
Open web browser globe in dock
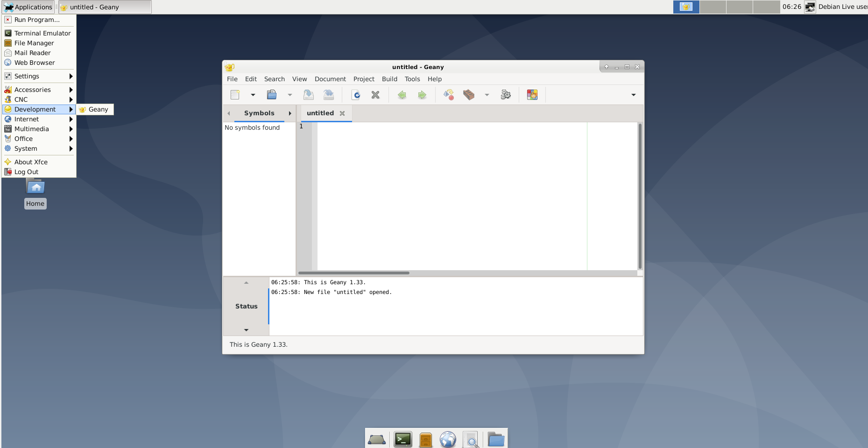click(x=448, y=439)
